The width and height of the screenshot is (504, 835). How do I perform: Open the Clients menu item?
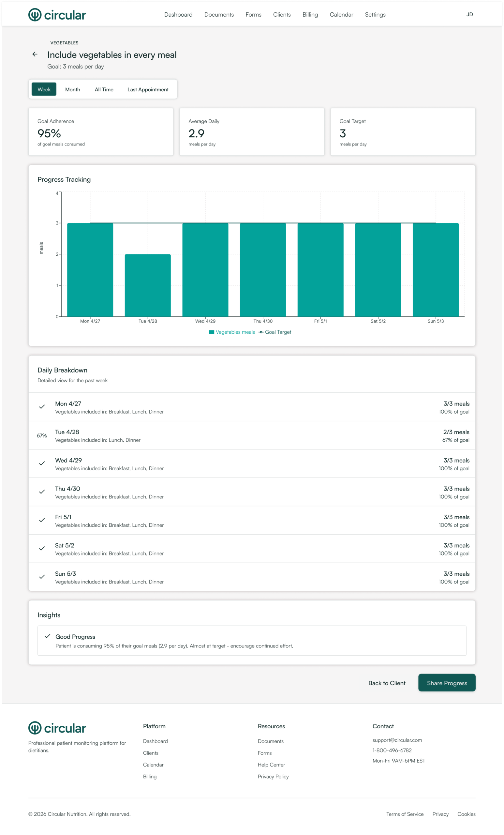click(x=282, y=15)
